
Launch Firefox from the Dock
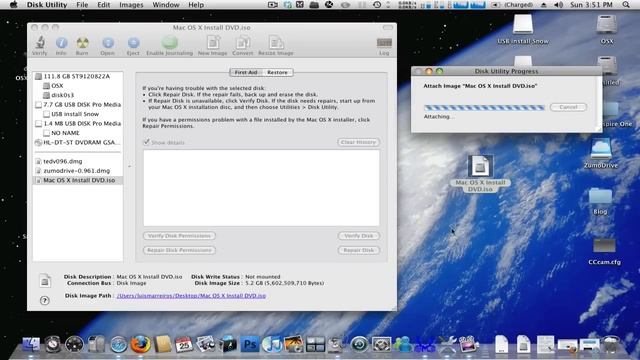click(140, 344)
